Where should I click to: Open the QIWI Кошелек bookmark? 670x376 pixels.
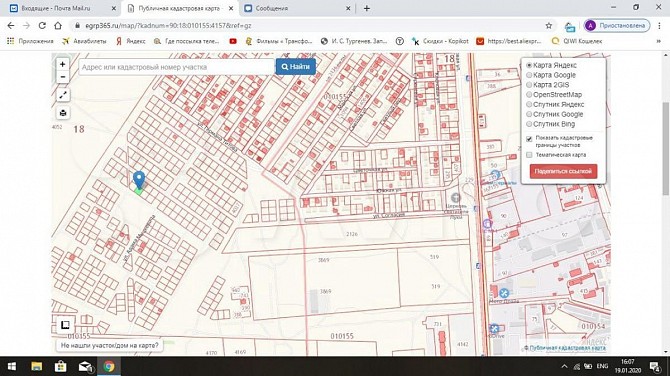pos(577,41)
